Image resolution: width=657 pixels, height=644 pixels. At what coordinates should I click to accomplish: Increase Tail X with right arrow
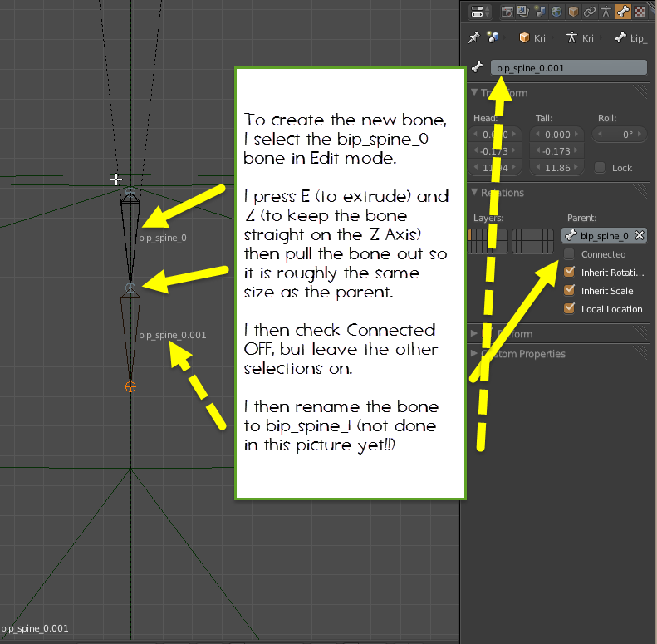[576, 134]
